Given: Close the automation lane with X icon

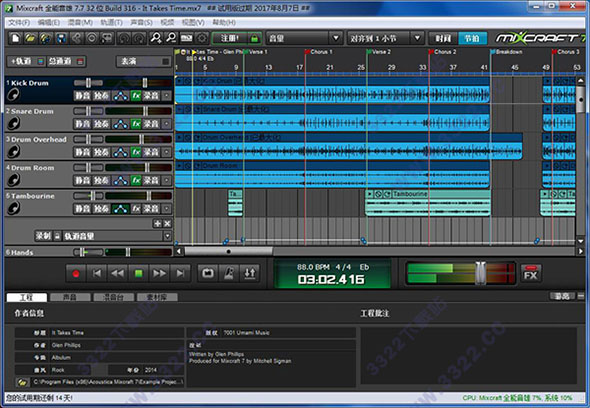Looking at the screenshot, I should click(167, 224).
